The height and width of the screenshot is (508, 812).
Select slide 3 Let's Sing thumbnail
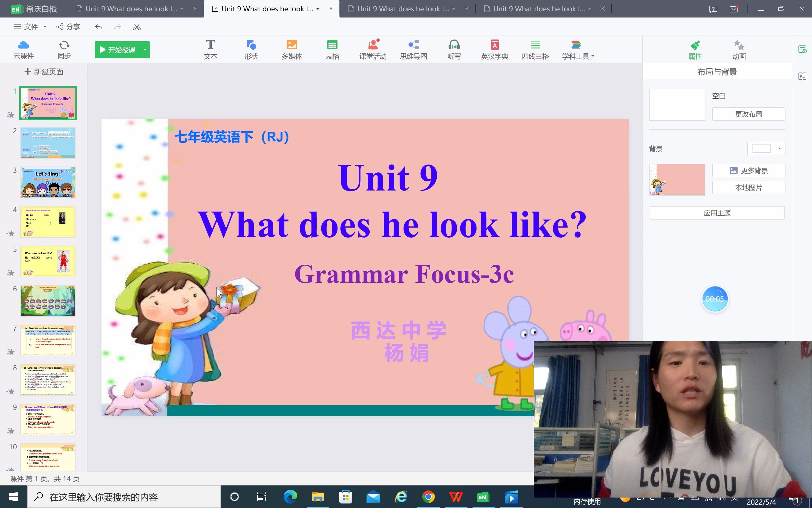pyautogui.click(x=48, y=182)
